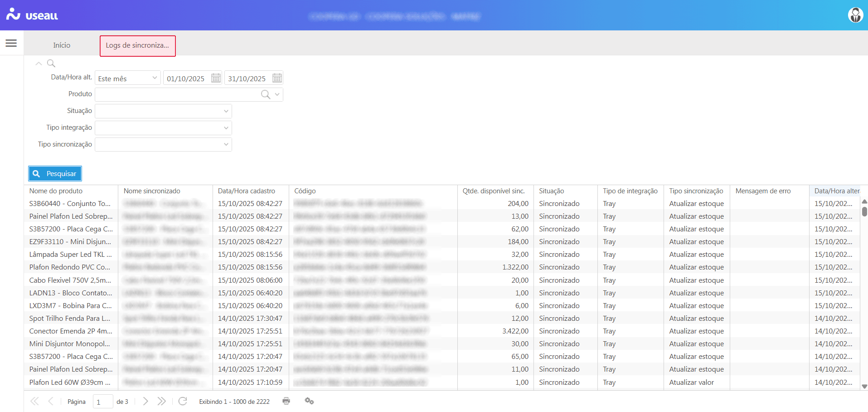Click the page number input field
The height and width of the screenshot is (412, 868).
coord(102,402)
